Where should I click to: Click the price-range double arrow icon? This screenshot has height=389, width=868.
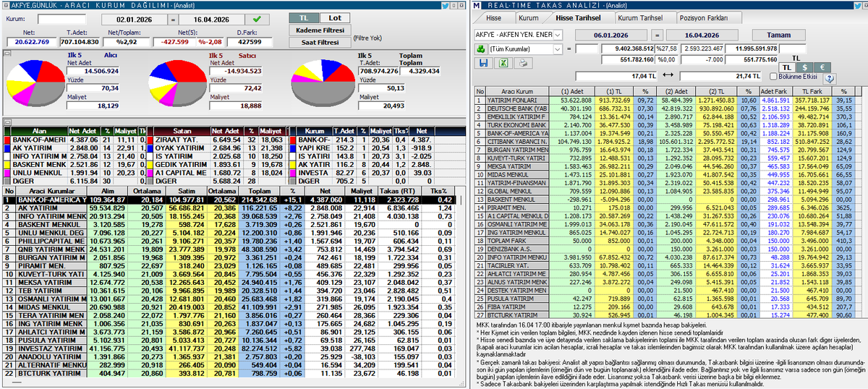coord(667,75)
